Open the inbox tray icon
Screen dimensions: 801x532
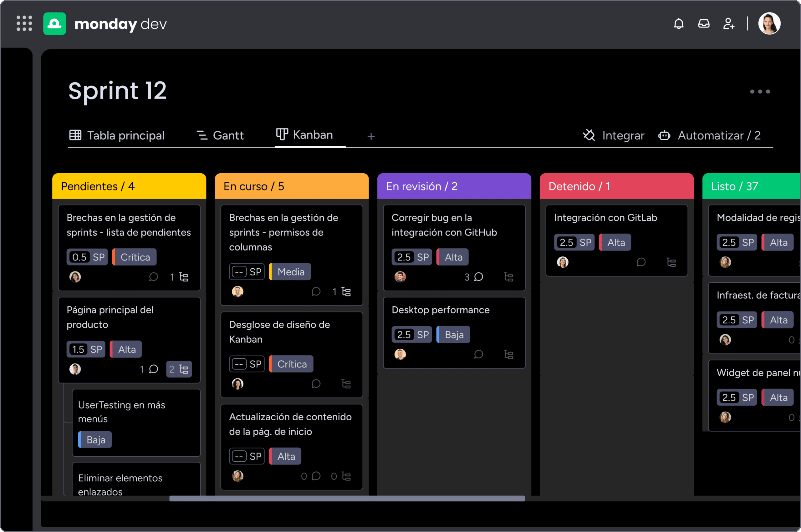click(x=704, y=24)
